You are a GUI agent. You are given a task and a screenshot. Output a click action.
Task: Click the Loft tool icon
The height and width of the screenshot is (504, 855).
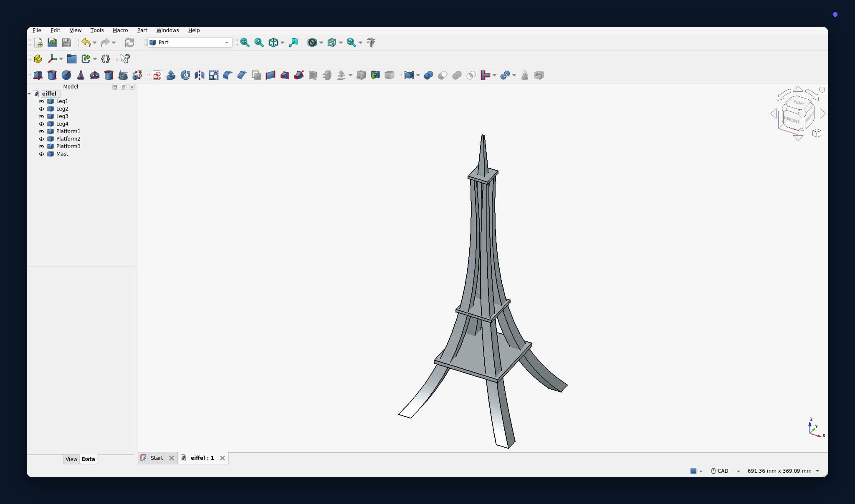[x=285, y=75]
